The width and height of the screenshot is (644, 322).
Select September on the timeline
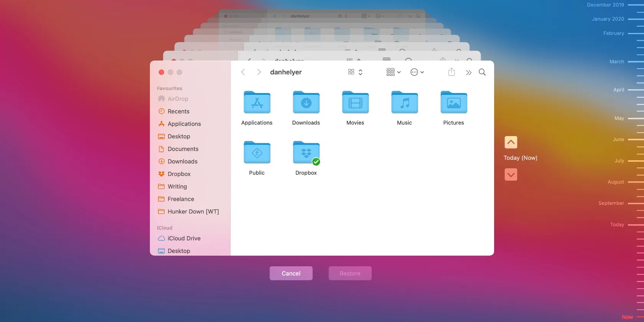pos(611,203)
